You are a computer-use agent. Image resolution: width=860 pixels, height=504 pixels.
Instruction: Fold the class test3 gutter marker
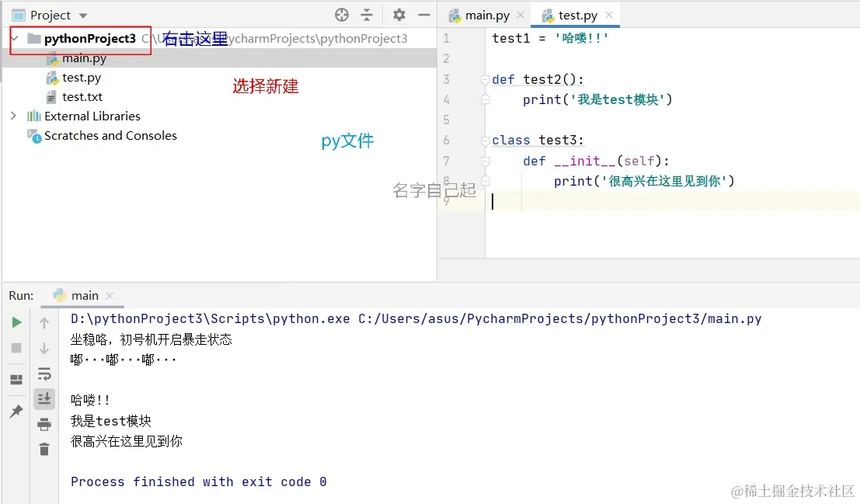click(485, 141)
